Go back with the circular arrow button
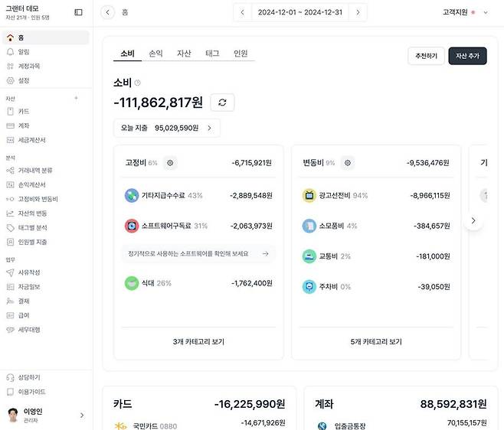 pos(108,12)
